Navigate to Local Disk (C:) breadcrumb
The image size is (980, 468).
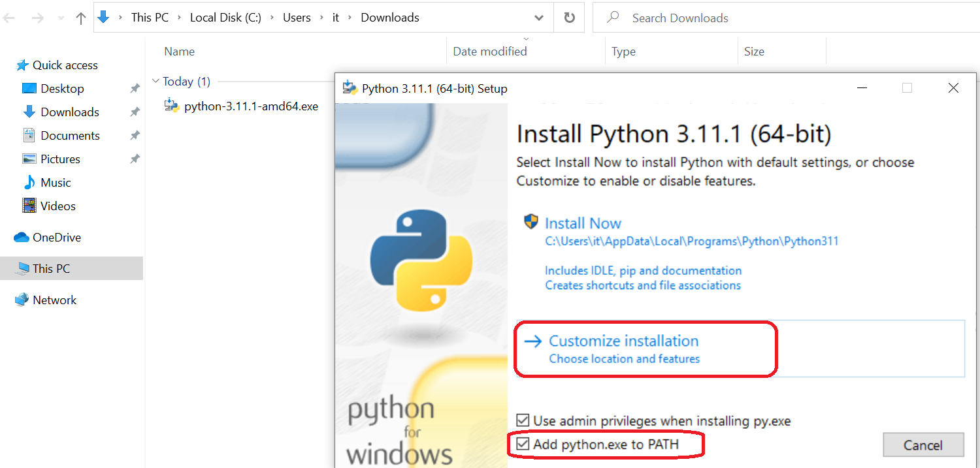[225, 18]
